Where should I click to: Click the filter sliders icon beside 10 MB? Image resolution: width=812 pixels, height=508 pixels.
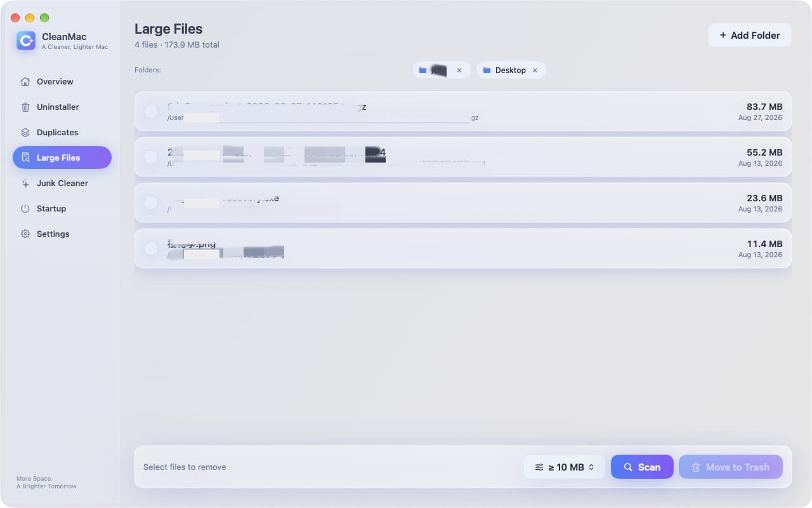539,467
